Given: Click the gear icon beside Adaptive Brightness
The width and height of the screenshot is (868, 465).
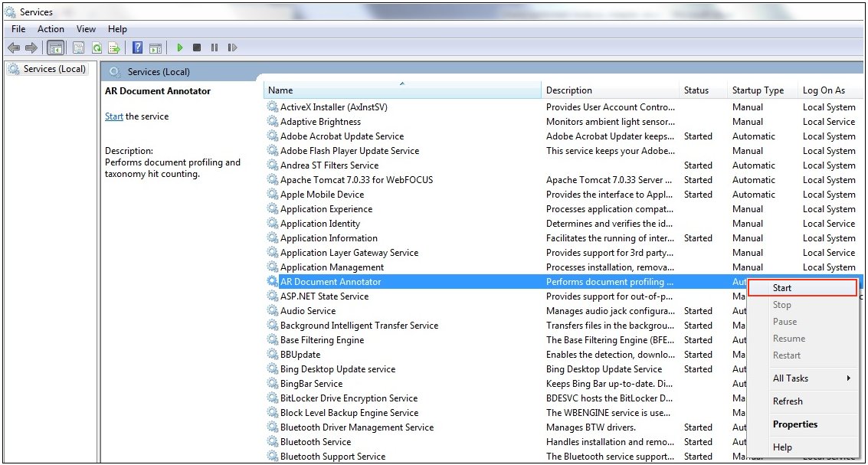Looking at the screenshot, I should point(273,121).
